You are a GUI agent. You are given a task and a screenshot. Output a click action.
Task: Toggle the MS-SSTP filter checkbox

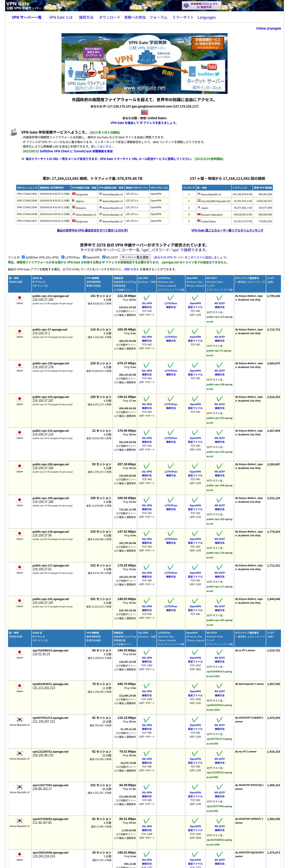tap(104, 257)
